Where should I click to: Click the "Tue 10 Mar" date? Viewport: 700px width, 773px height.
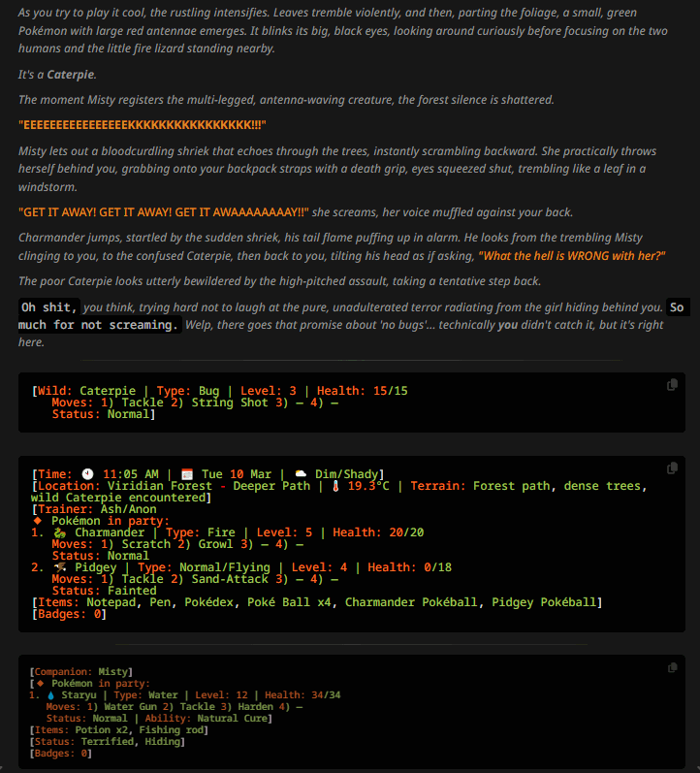pos(237,474)
